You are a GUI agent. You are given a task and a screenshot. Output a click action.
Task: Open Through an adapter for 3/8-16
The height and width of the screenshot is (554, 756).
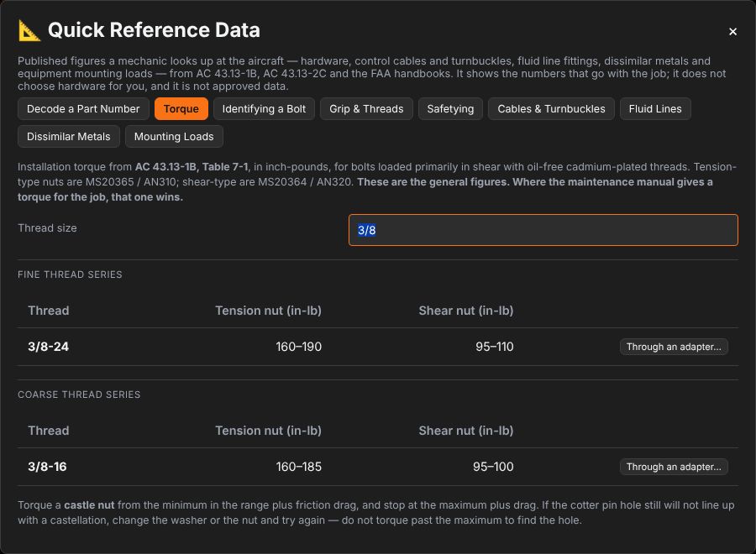674,467
